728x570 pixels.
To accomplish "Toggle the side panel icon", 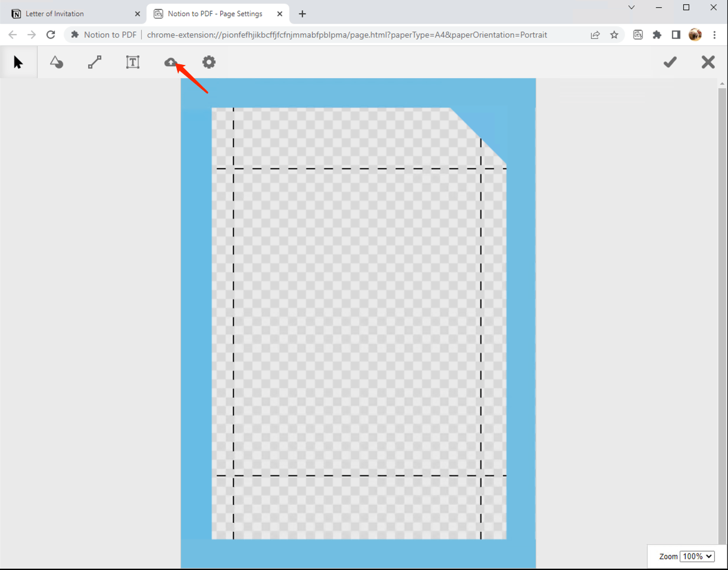I will pyautogui.click(x=676, y=35).
